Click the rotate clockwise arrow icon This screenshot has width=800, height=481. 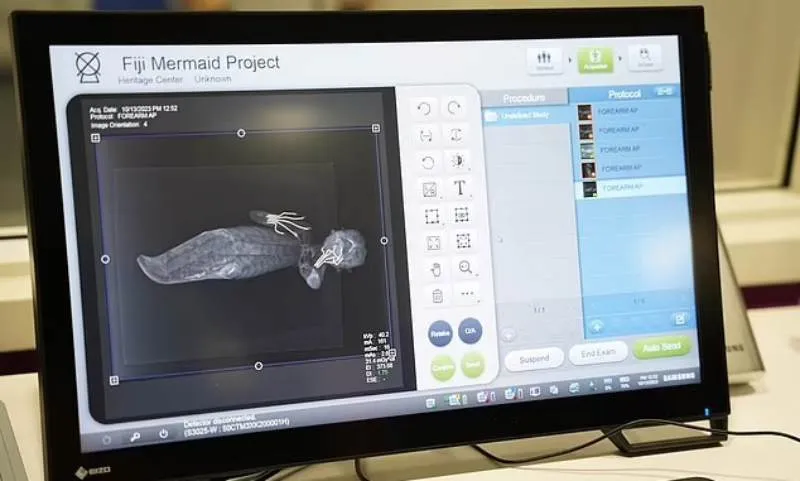pyautogui.click(x=456, y=108)
